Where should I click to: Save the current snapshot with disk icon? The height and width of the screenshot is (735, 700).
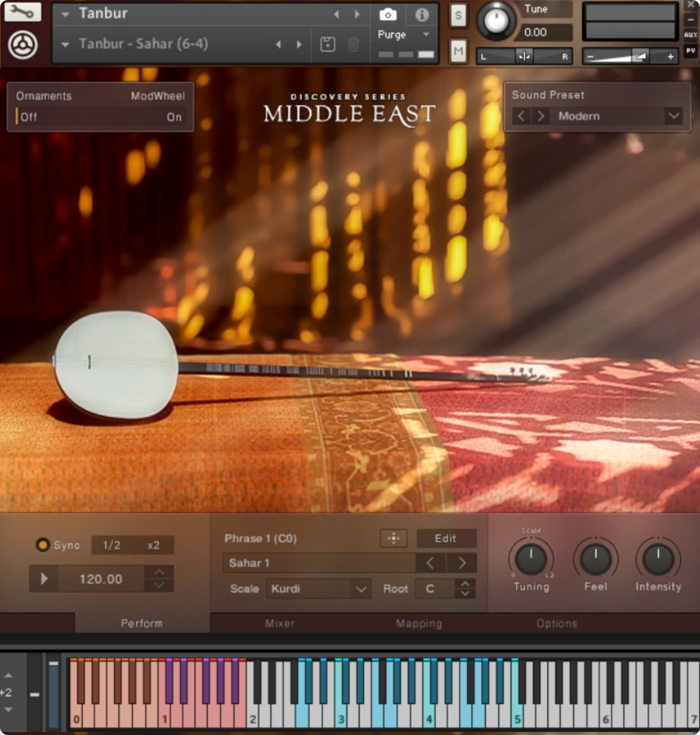click(x=327, y=45)
